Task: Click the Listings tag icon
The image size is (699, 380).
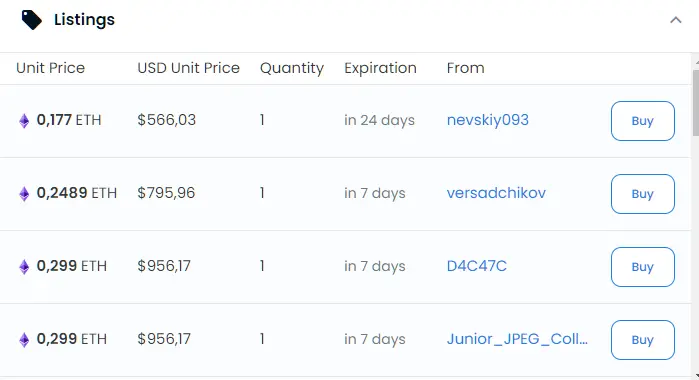Action: (32, 20)
